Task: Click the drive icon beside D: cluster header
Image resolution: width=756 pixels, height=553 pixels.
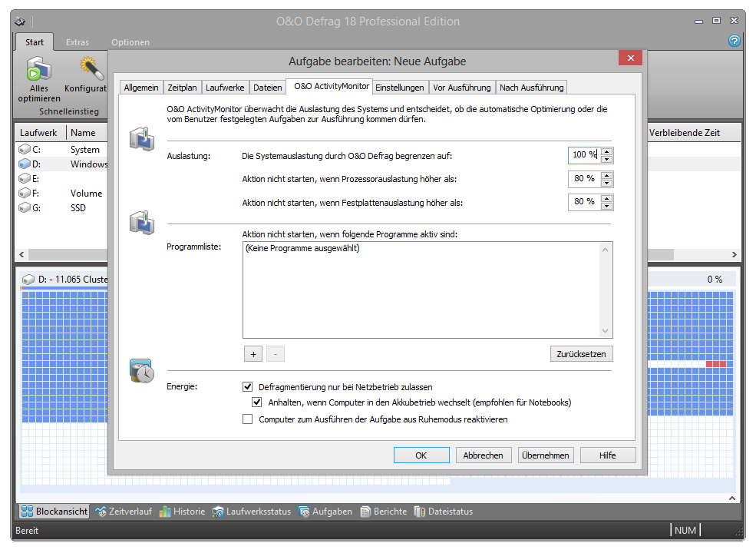Action: click(28, 280)
